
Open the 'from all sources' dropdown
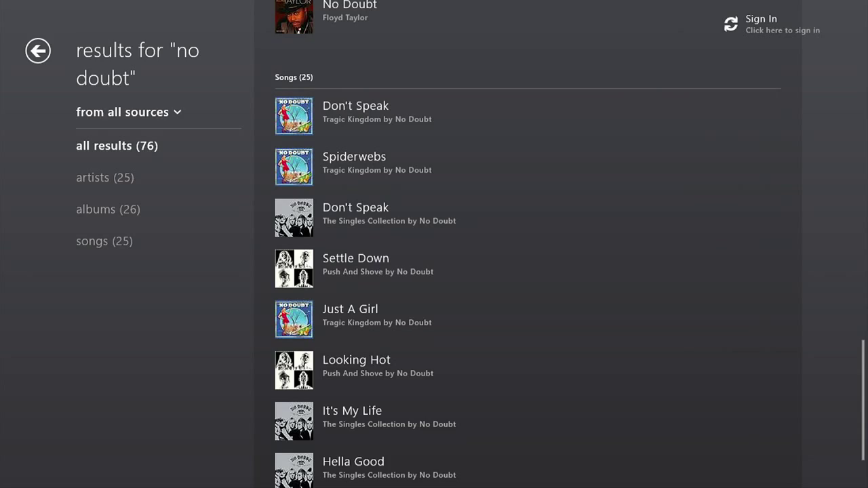pos(129,112)
